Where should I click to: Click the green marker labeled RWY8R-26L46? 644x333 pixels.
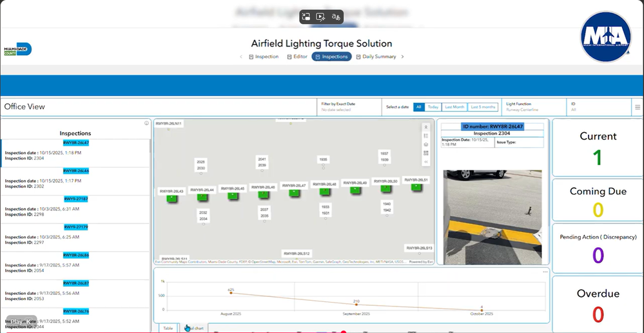coord(263,194)
